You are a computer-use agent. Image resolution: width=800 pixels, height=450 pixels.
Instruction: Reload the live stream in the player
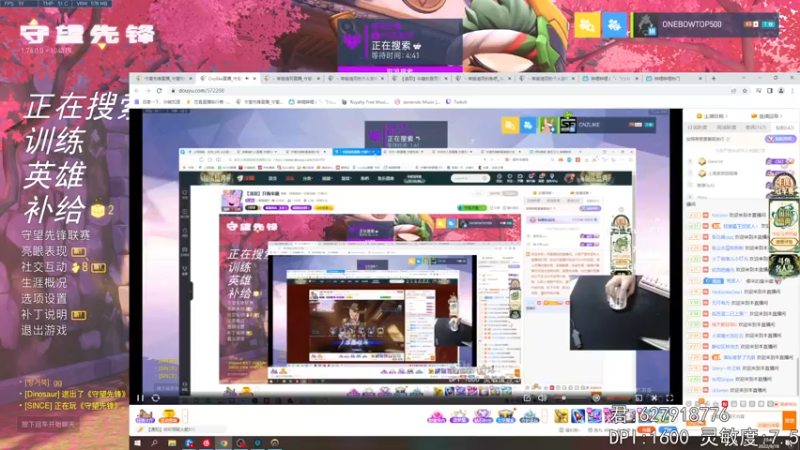click(156, 398)
